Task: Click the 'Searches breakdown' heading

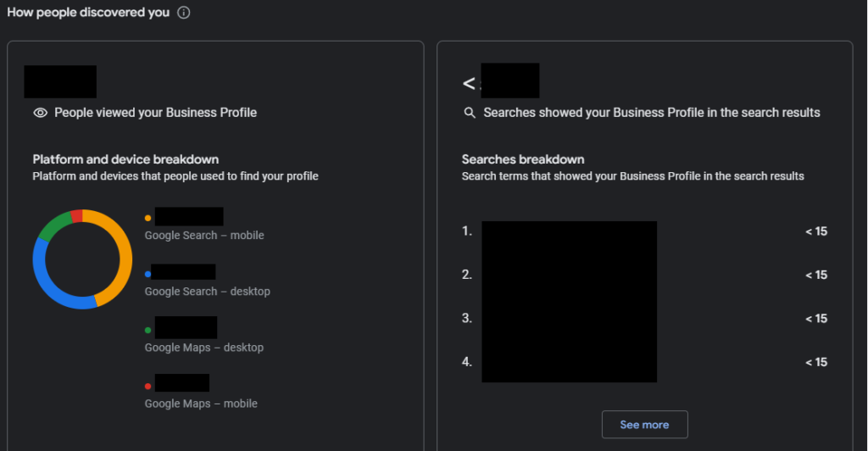Action: tap(523, 159)
